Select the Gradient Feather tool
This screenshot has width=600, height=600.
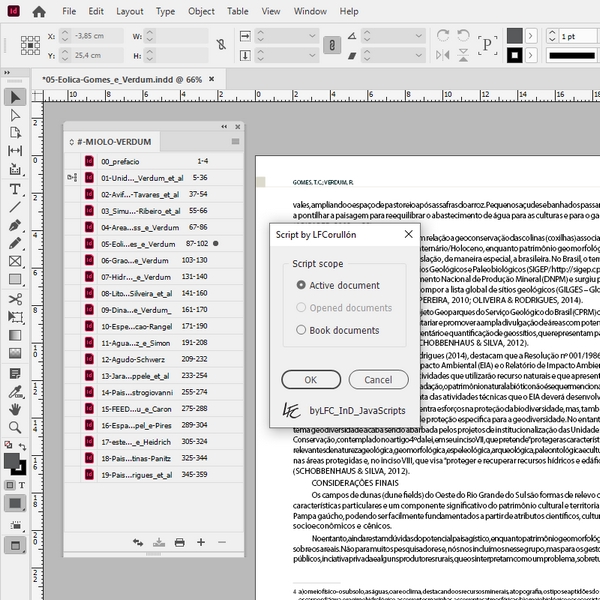15,353
